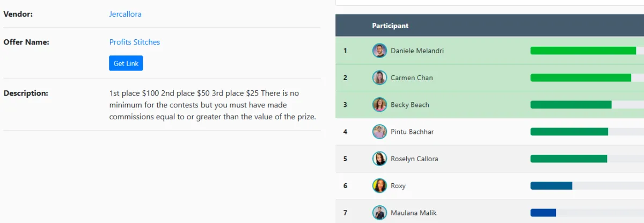Select Maulana Malik's avatar
This screenshot has width=644, height=223.
coord(379,213)
